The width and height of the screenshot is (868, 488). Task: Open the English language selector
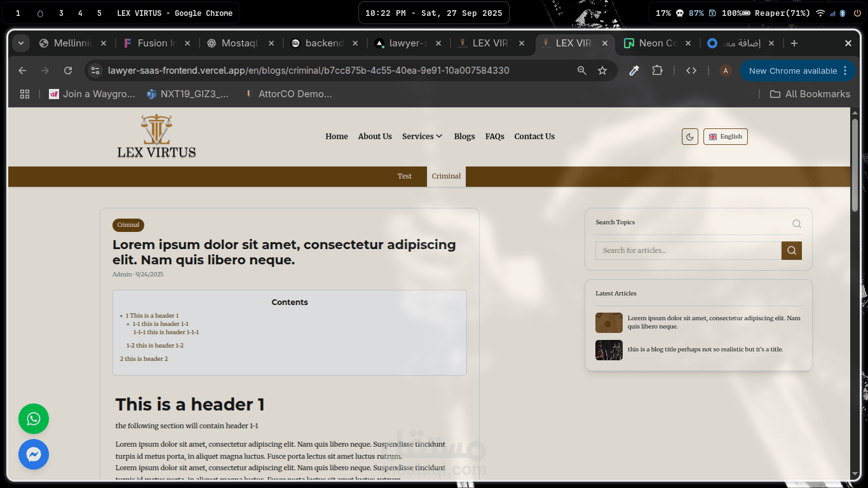coord(726,137)
